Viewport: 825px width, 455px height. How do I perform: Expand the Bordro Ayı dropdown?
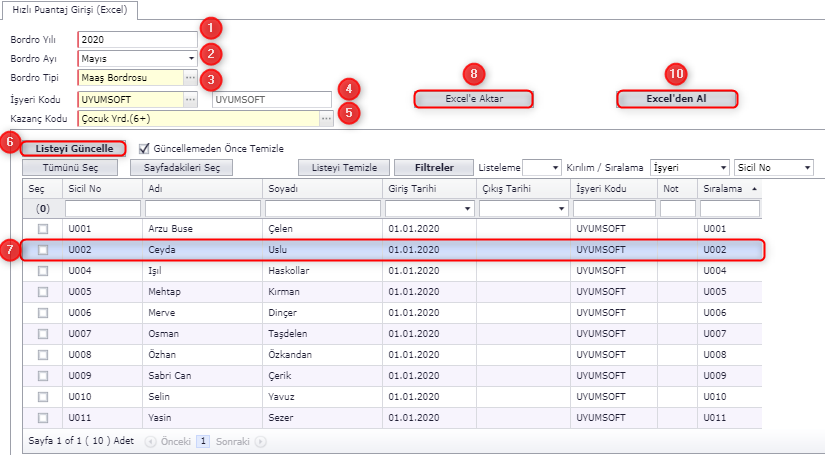[x=190, y=58]
